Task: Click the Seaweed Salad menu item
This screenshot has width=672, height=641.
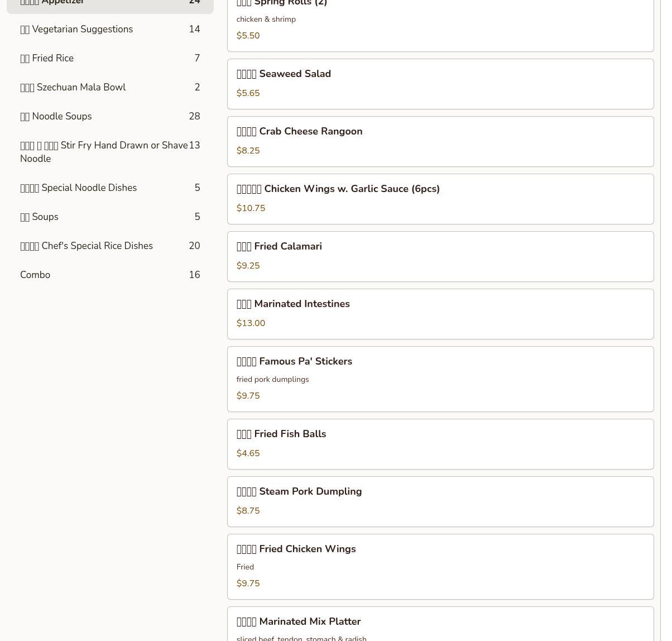Action: click(x=440, y=84)
